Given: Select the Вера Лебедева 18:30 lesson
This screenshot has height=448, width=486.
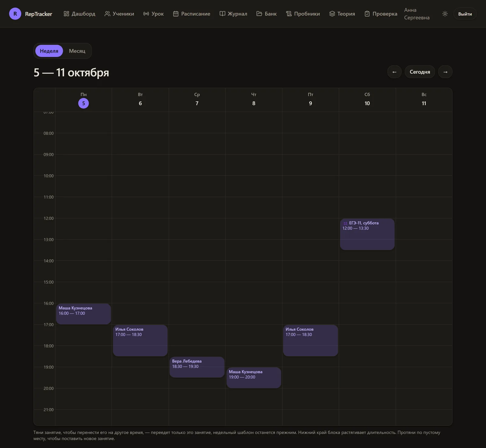Looking at the screenshot, I should [197, 367].
